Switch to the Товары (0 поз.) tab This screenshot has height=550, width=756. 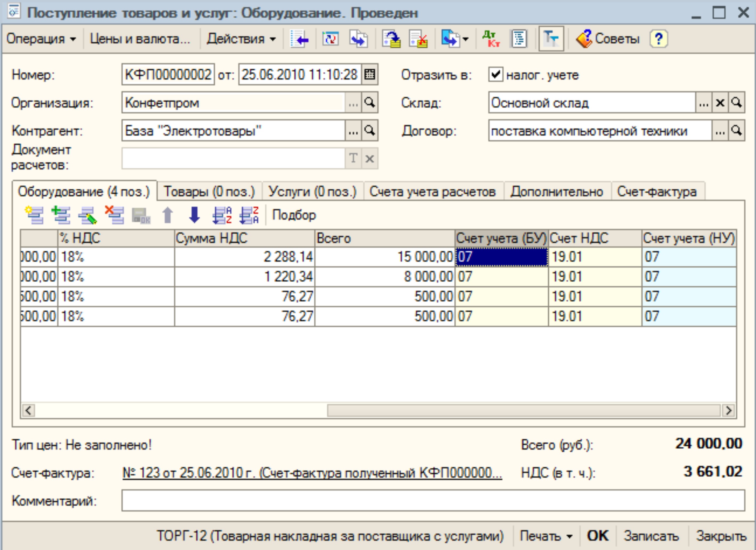tap(209, 191)
